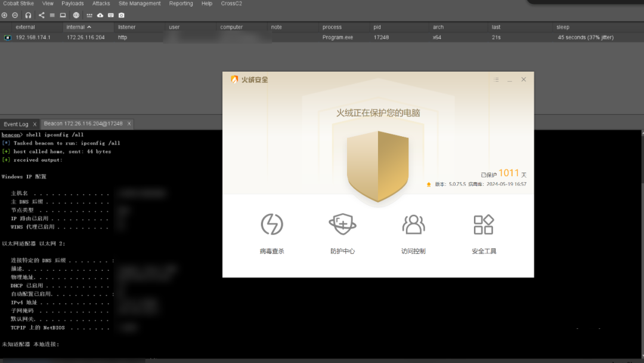Viewport: 644px width, 363px height.
Task: Open the globe web icon in toolbar
Action: point(76,15)
